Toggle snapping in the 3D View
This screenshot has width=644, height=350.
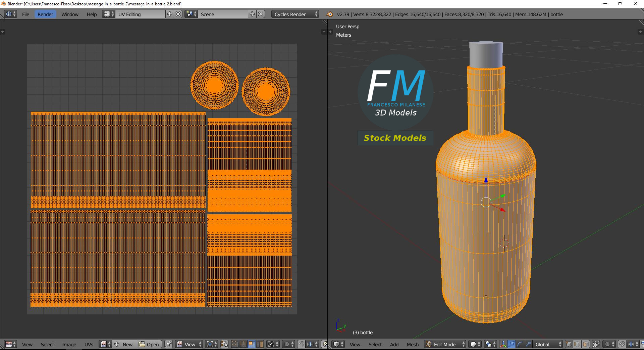(x=622, y=344)
